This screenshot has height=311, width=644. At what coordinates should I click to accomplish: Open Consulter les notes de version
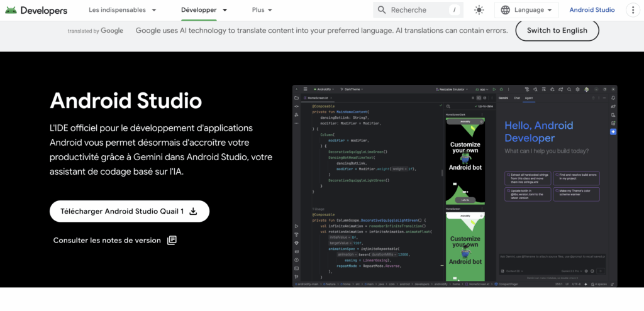[114, 241]
